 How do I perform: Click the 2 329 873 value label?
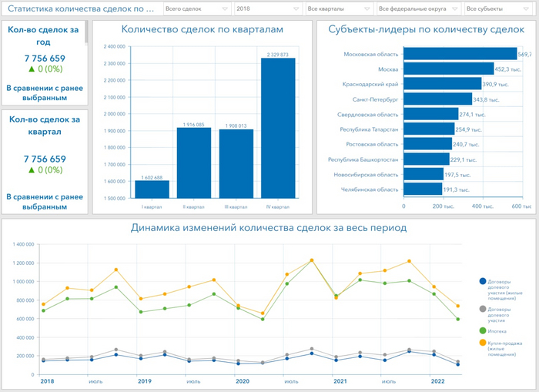(x=278, y=55)
